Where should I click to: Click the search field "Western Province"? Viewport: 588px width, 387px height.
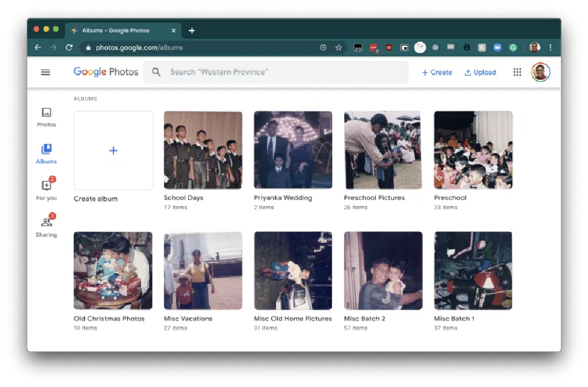click(276, 72)
